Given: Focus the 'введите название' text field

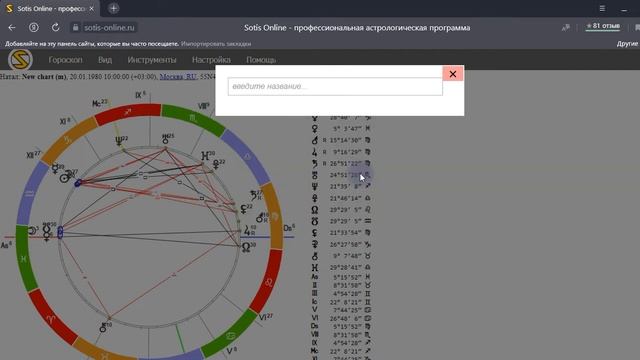Looking at the screenshot, I should pos(335,87).
